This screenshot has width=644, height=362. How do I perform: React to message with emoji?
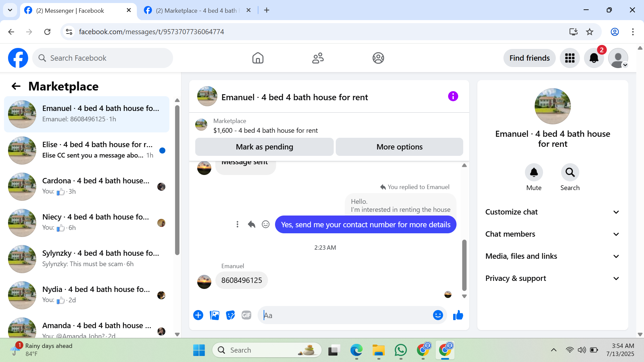point(266,224)
